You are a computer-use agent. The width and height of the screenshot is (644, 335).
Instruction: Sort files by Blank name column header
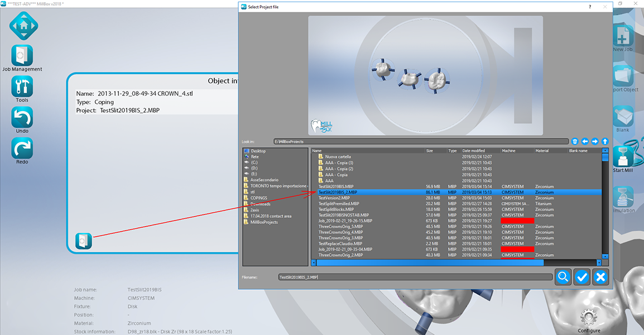(584, 151)
